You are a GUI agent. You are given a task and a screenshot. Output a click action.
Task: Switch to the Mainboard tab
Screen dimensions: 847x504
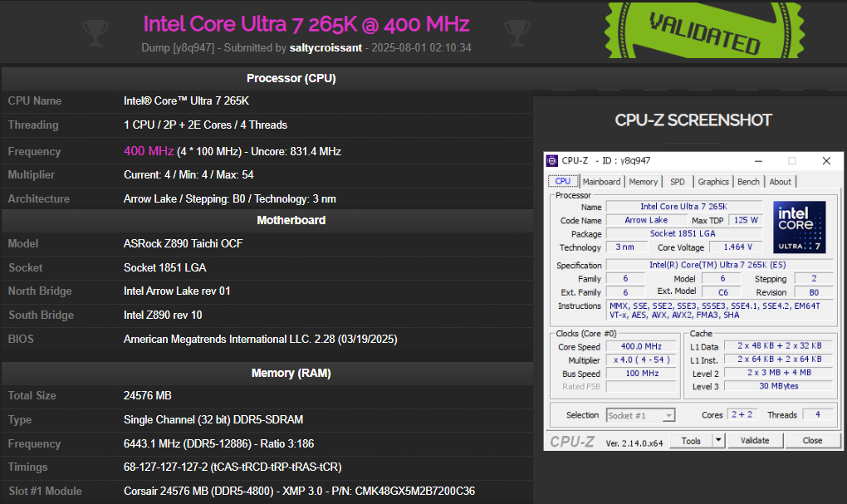(x=601, y=182)
